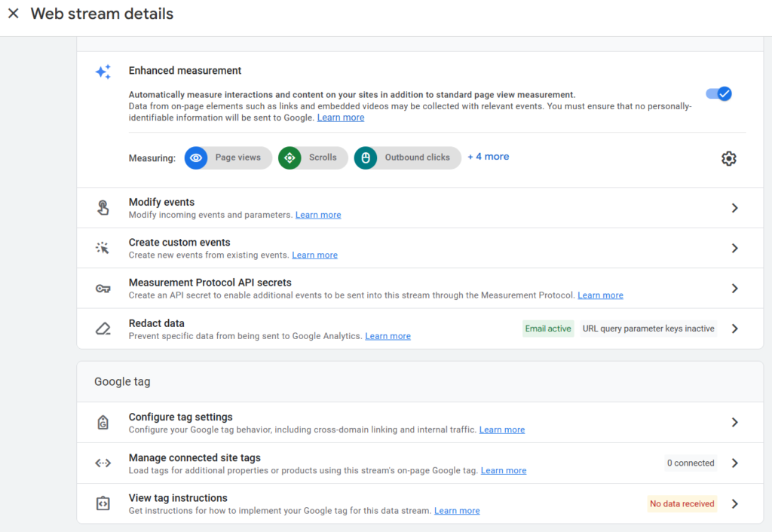Click the Outbound clicks mouse icon
Image resolution: width=772 pixels, height=532 pixels.
click(x=366, y=158)
